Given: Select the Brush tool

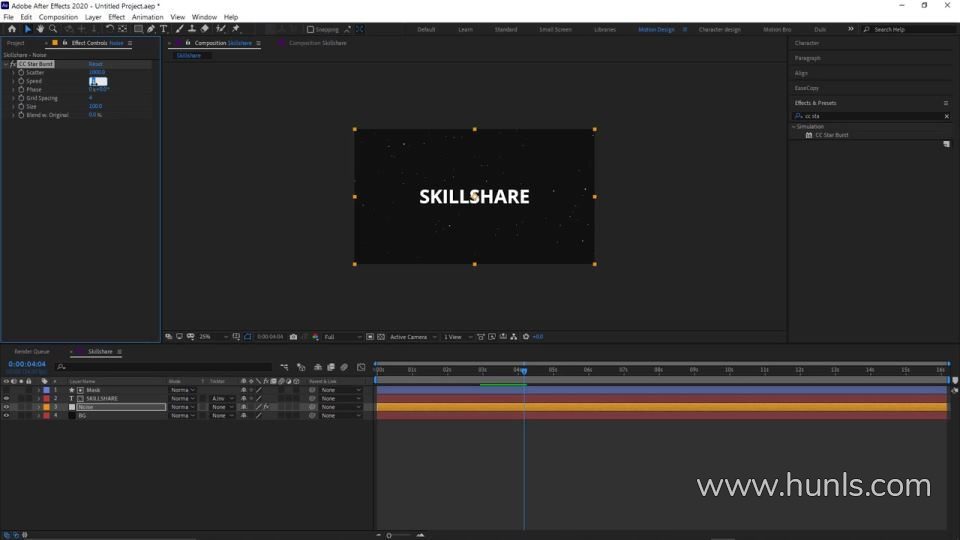Looking at the screenshot, I should click(x=179, y=29).
